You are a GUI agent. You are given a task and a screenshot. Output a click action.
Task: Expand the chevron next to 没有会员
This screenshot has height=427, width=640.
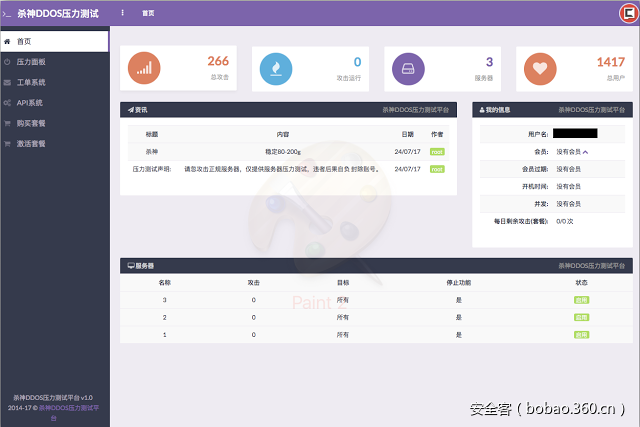click(586, 152)
